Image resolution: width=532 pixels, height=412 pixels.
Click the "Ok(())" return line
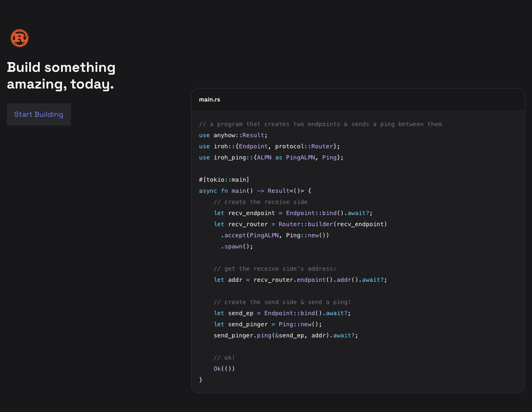coord(224,369)
